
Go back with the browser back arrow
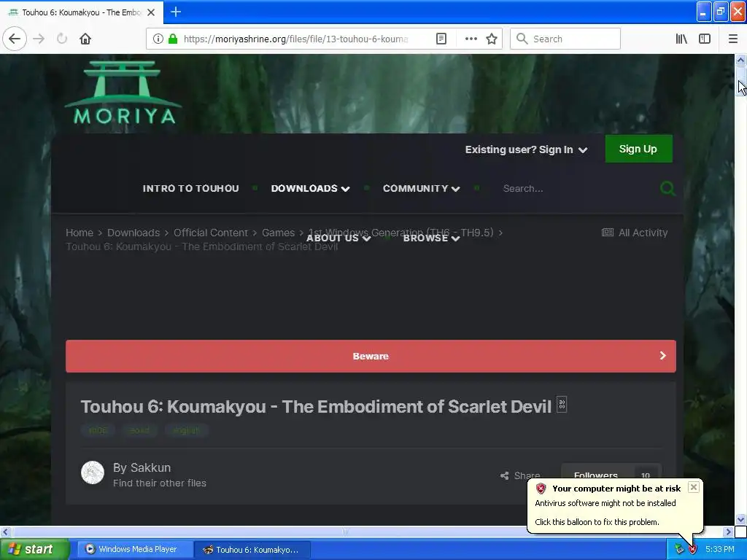pos(15,39)
